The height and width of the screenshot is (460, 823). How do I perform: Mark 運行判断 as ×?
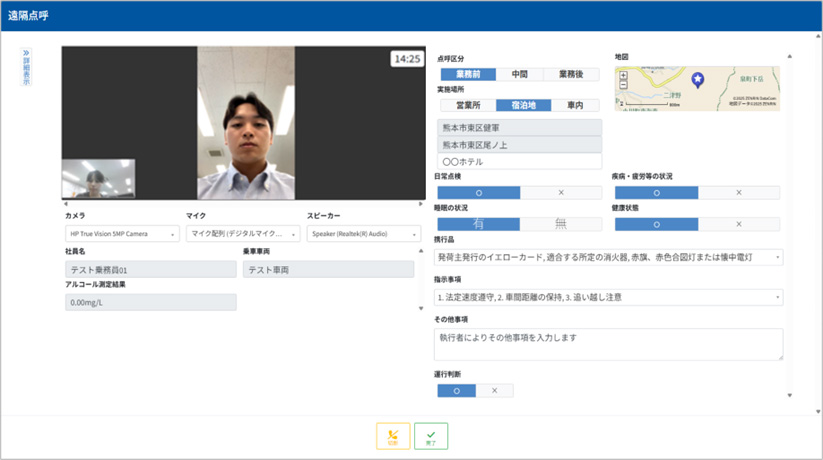point(494,391)
